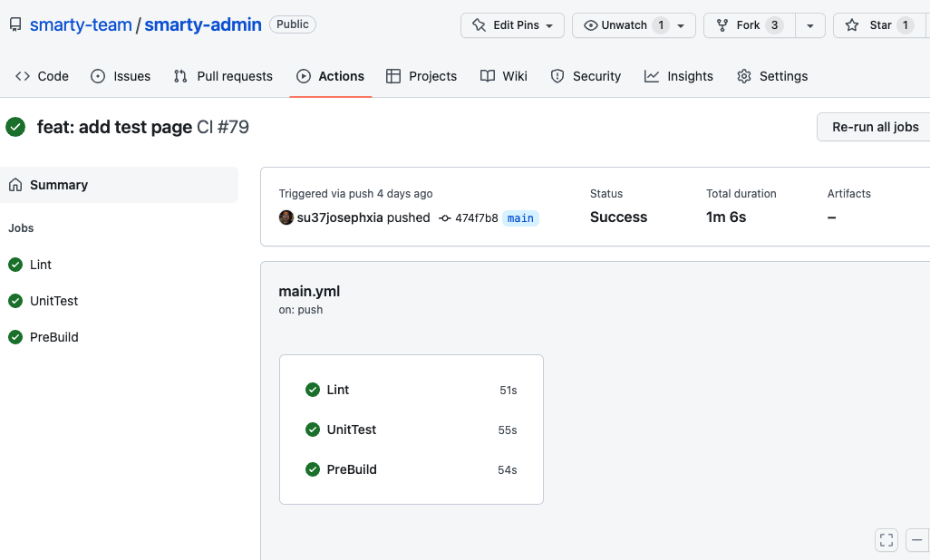Open the smarty-team organization link
Image resolution: width=930 pixels, height=560 pixels.
click(81, 24)
